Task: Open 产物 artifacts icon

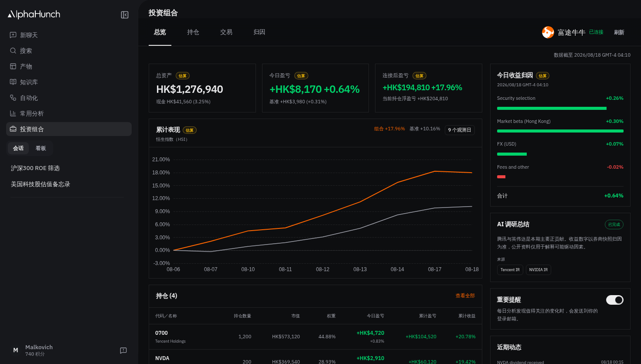Action: [x=13, y=66]
